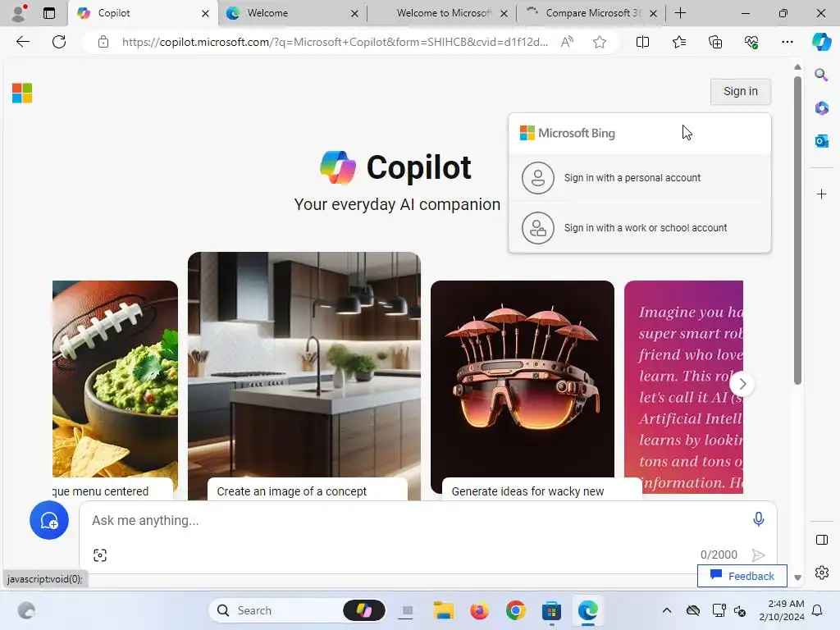Image resolution: width=840 pixels, height=630 pixels.
Task: Click the scrollbar up arrow
Action: (x=797, y=67)
